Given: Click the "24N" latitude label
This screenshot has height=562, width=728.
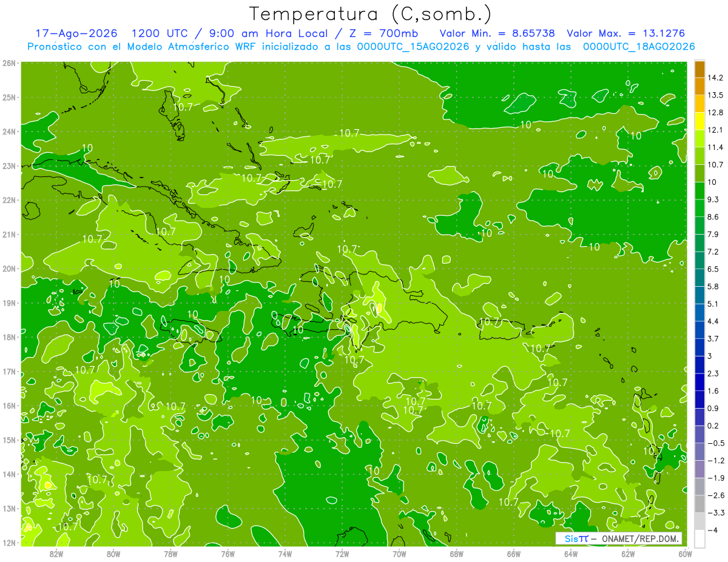Looking at the screenshot, I should (x=9, y=132).
